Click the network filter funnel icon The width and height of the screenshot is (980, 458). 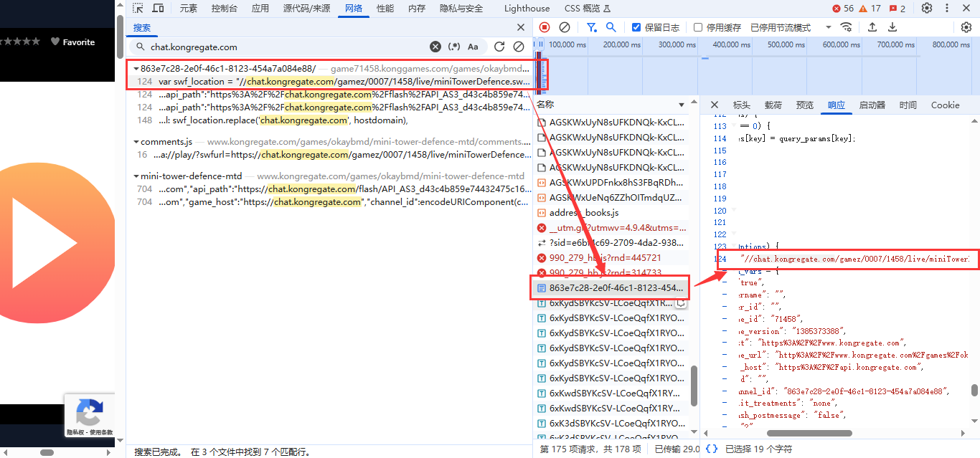pyautogui.click(x=591, y=27)
